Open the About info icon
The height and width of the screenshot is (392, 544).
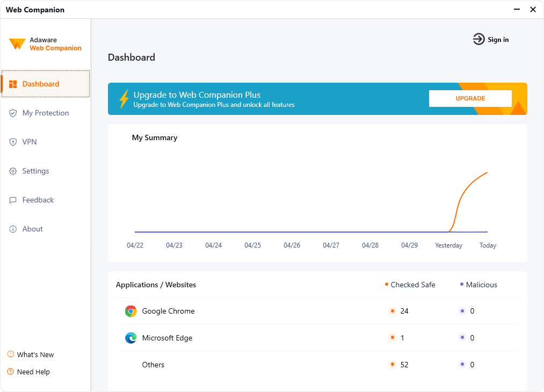tap(13, 229)
